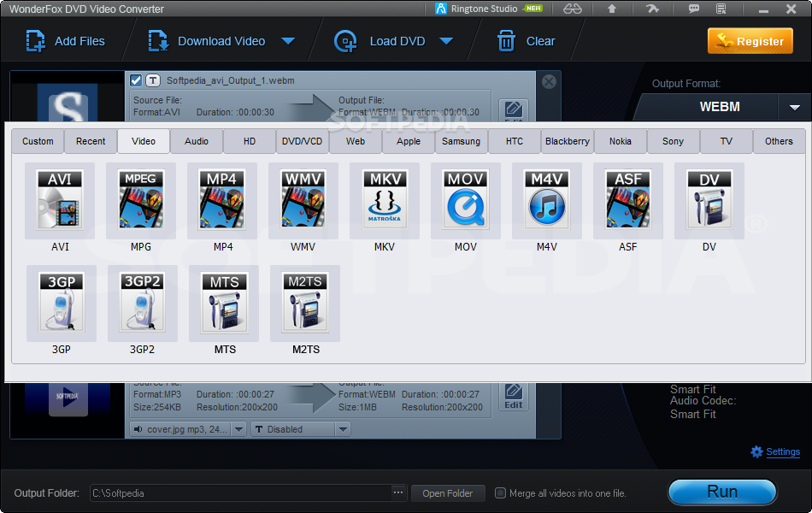The image size is (812, 513).
Task: Click the curved arrow icon in title bar
Action: point(652,9)
